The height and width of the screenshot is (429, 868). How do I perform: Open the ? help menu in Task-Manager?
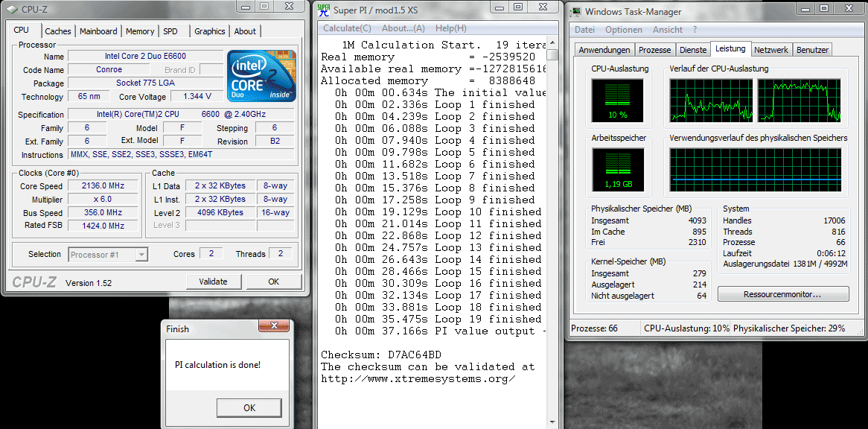coord(695,30)
